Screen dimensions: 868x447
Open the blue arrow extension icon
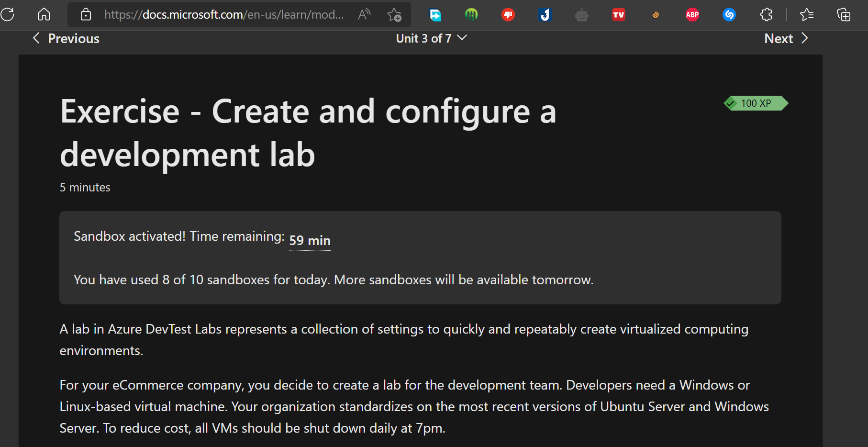coord(435,15)
